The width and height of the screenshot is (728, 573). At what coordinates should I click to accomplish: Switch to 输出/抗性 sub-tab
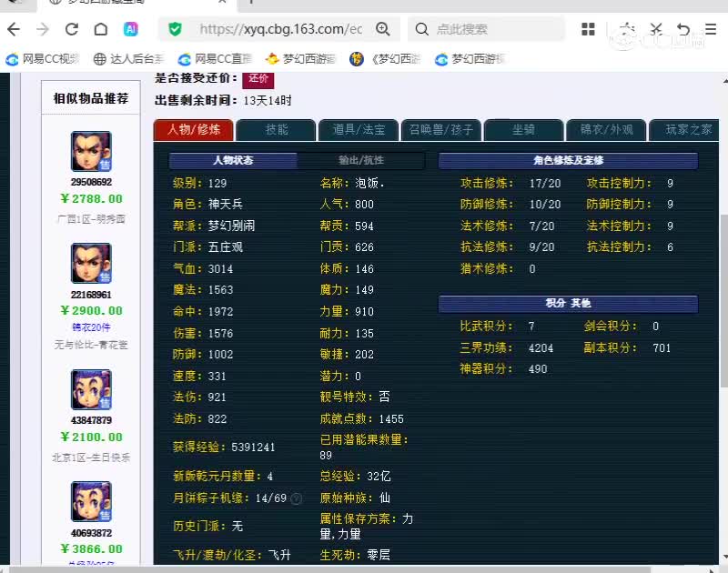coord(360,160)
